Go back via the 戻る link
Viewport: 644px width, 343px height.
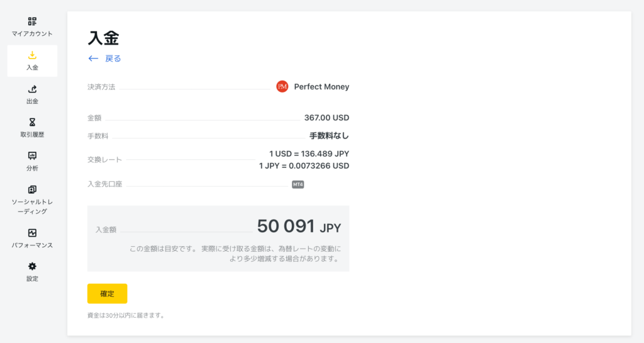coord(113,59)
